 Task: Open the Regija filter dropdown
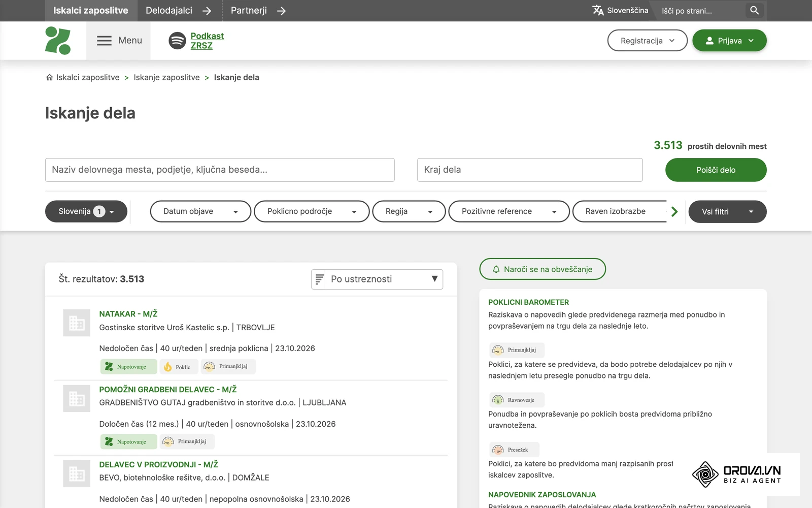point(409,211)
